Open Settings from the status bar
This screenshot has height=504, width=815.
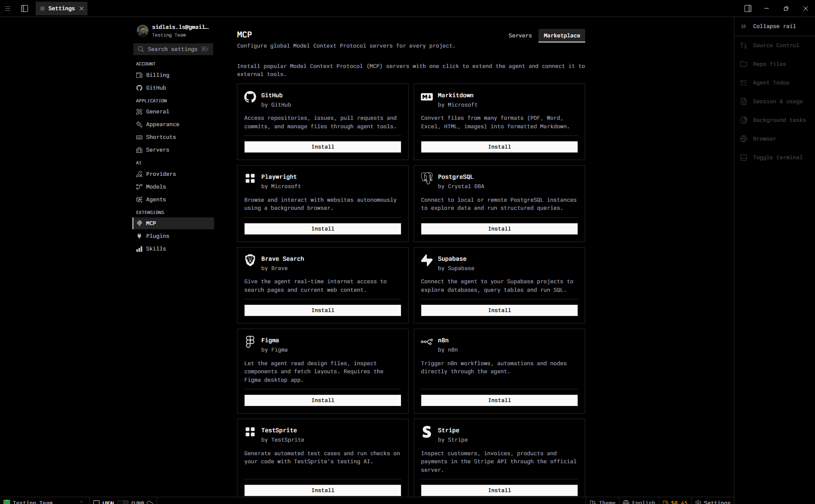[x=713, y=501]
